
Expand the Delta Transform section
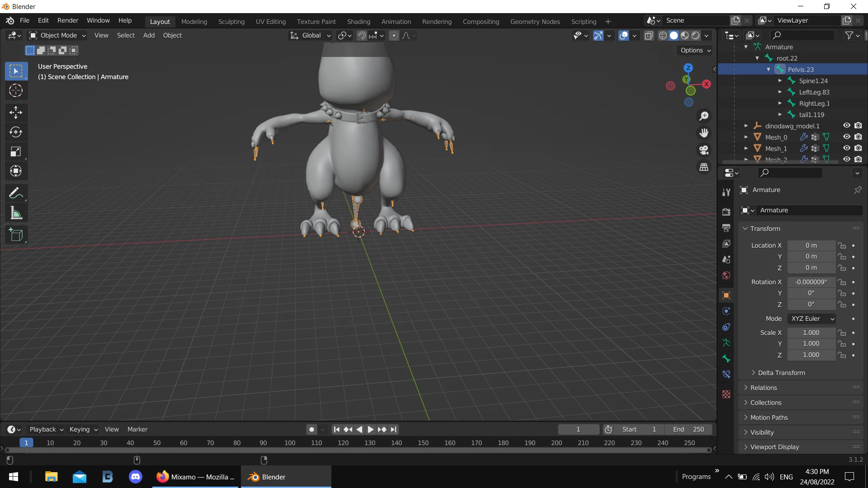coord(781,373)
